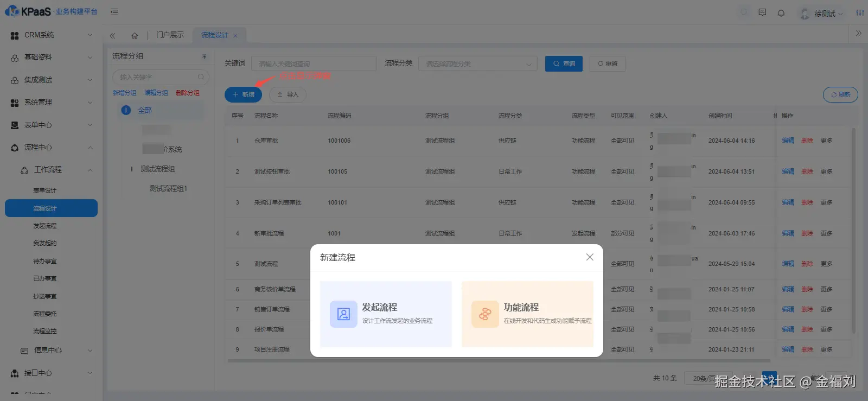Edit the 新审批流程 row
Image resolution: width=868 pixels, height=401 pixels.
[x=788, y=233]
